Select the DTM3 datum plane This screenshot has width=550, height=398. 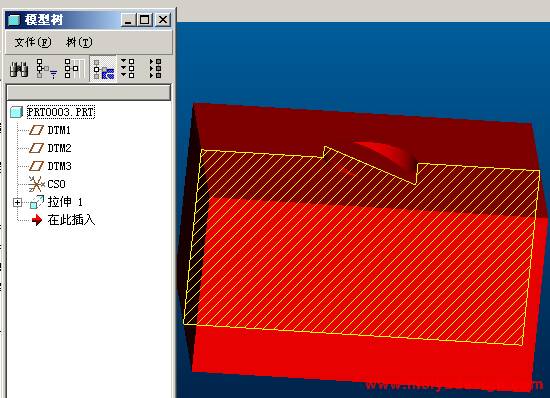coord(59,166)
